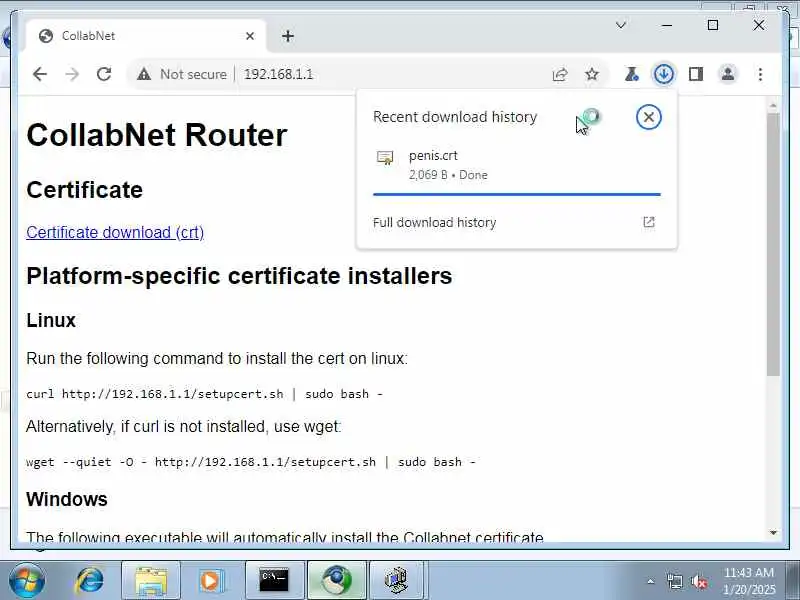Open the browser side panel
The height and width of the screenshot is (600, 800).
coord(696,74)
